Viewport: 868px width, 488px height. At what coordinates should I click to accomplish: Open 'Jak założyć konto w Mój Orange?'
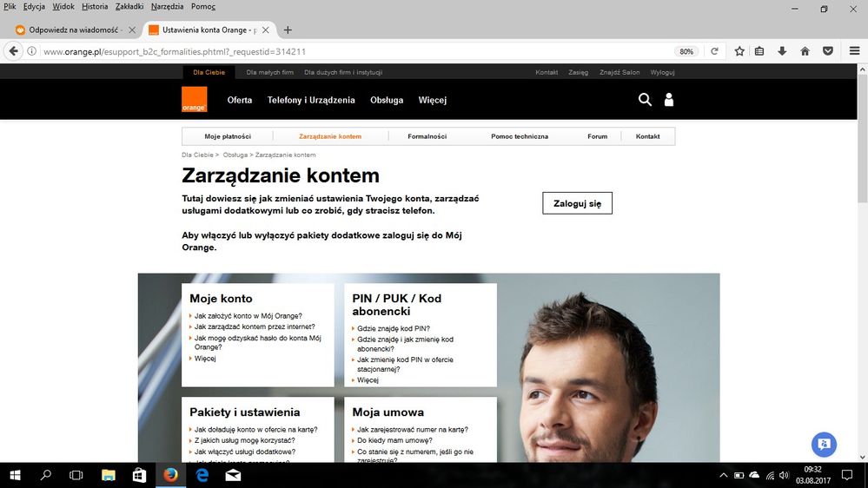pyautogui.click(x=248, y=316)
